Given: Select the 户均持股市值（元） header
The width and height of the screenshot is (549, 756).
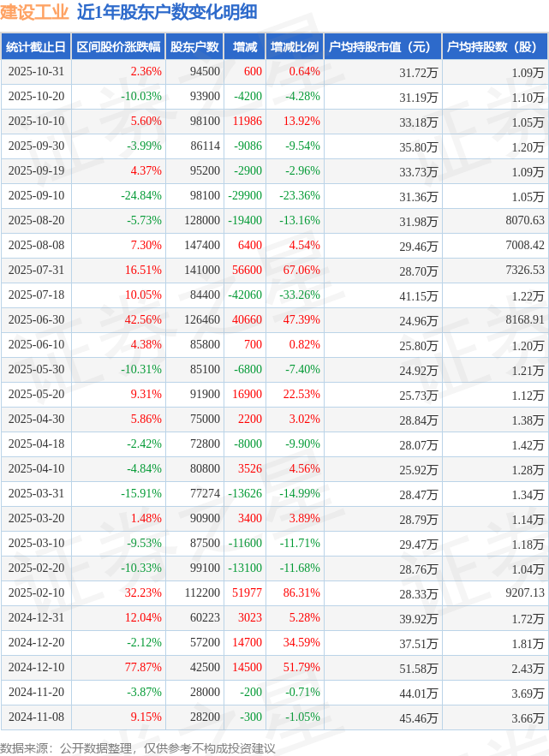Looking at the screenshot, I should tap(382, 47).
